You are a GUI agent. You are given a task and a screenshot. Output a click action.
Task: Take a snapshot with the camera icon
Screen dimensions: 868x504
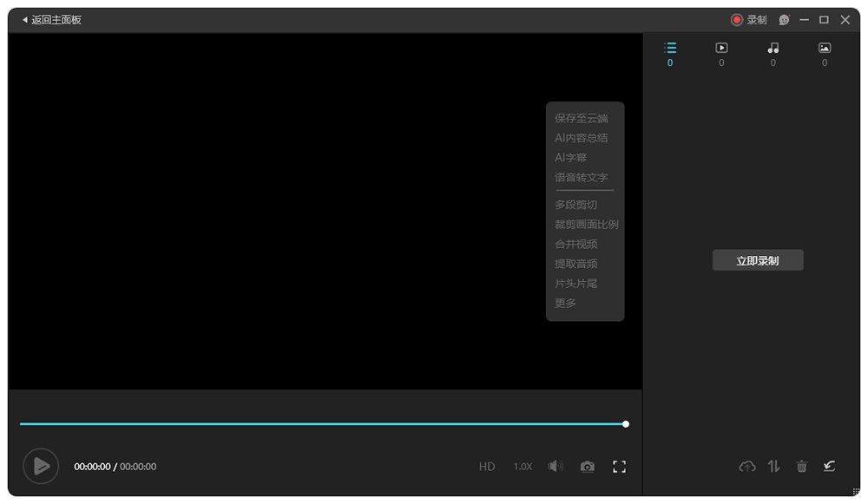[587, 466]
